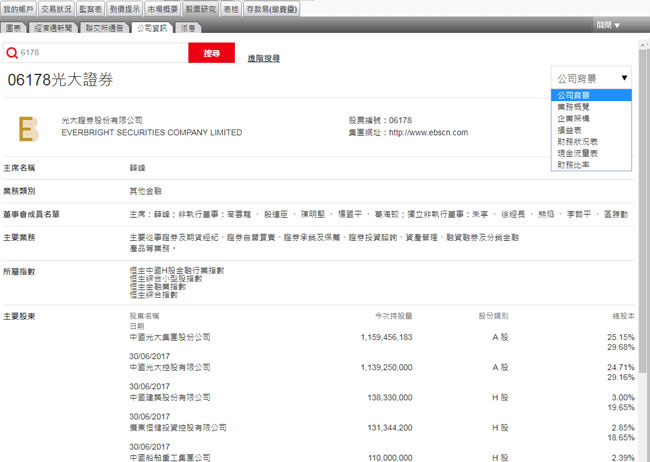Click shareholding value 131,344,200
650x462 pixels.
pos(390,428)
